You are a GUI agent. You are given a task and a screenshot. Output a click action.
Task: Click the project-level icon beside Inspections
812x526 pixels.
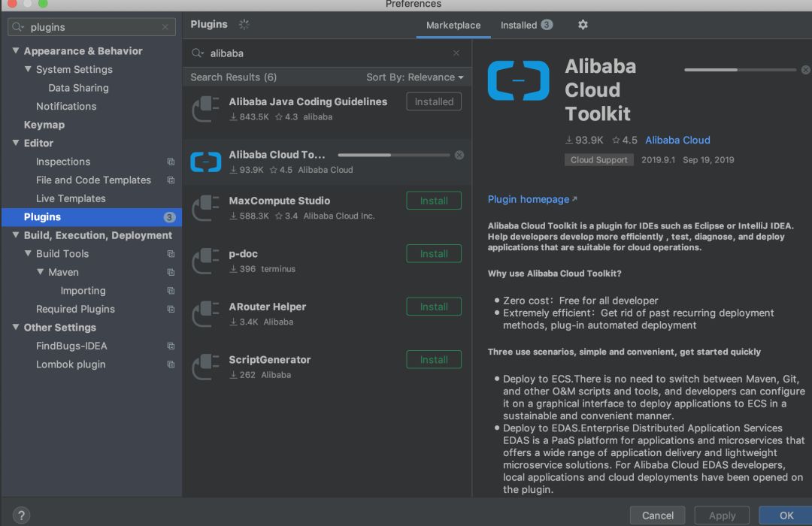point(171,162)
